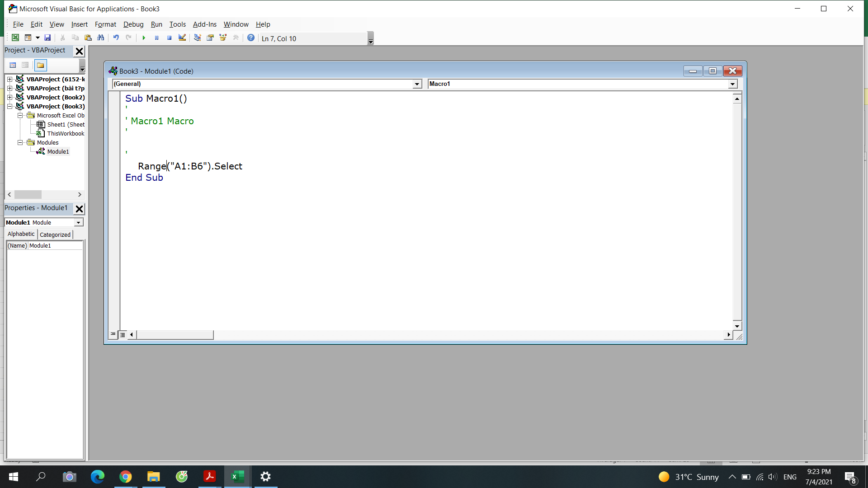868x488 pixels.
Task: Click the Paste clipboard icon
Action: pyautogui.click(x=88, y=38)
